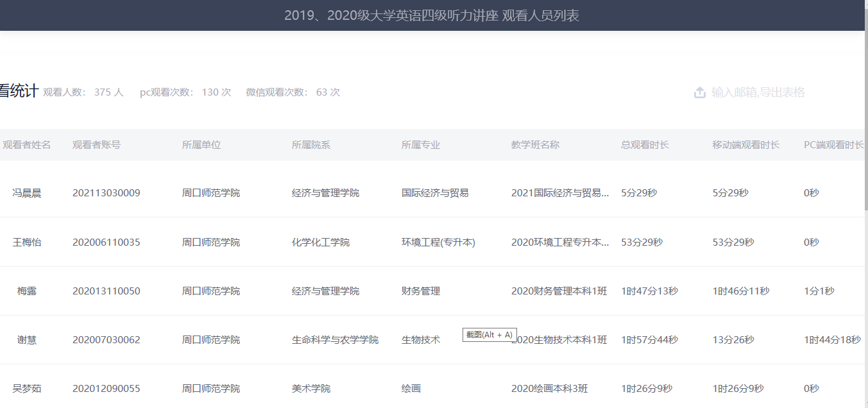Click mobile duration 13分26秒

point(733,340)
